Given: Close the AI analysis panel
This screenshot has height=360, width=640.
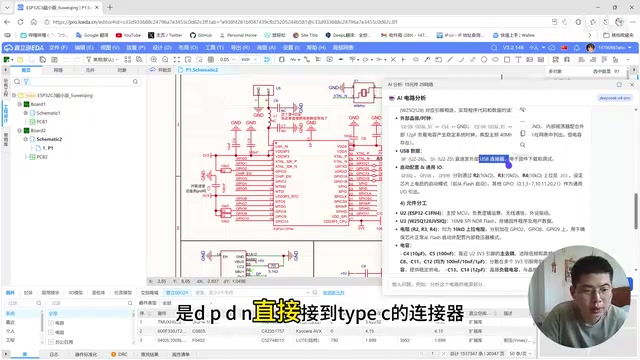Looking at the screenshot, I should 632,84.
